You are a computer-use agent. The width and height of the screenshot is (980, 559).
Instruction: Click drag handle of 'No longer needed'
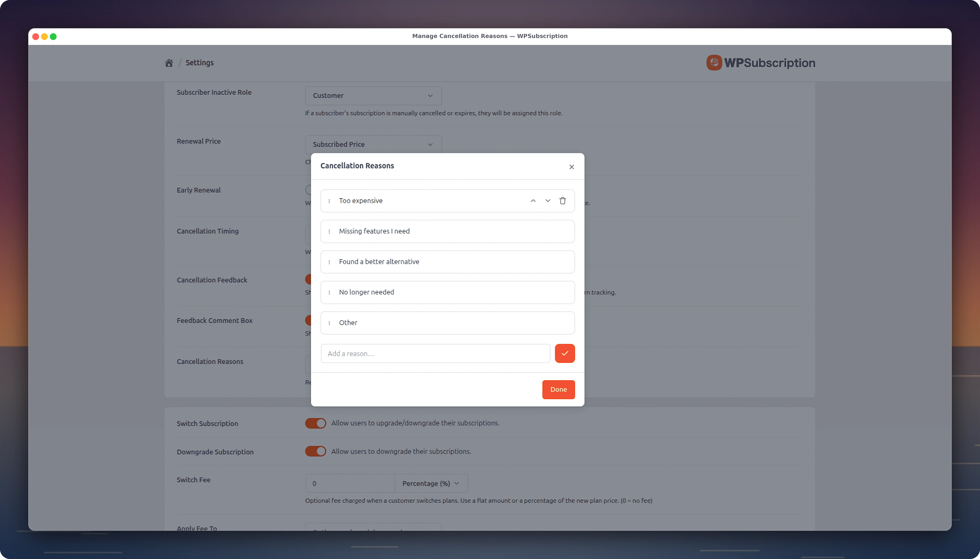point(329,293)
